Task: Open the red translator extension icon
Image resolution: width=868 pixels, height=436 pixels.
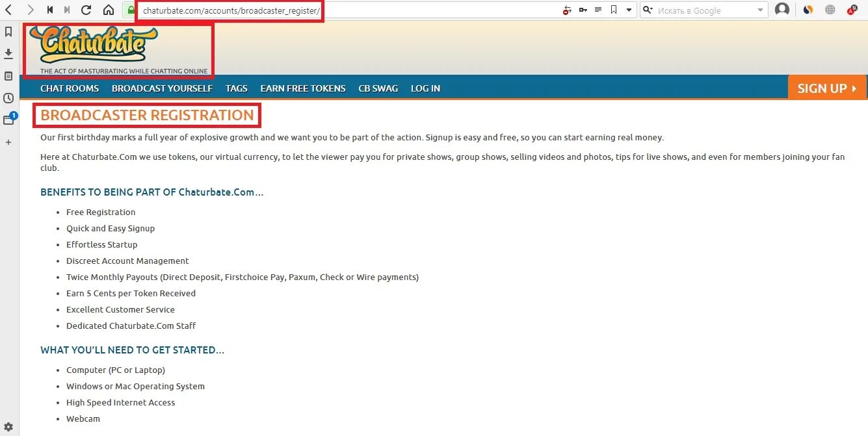Action: 852,10
